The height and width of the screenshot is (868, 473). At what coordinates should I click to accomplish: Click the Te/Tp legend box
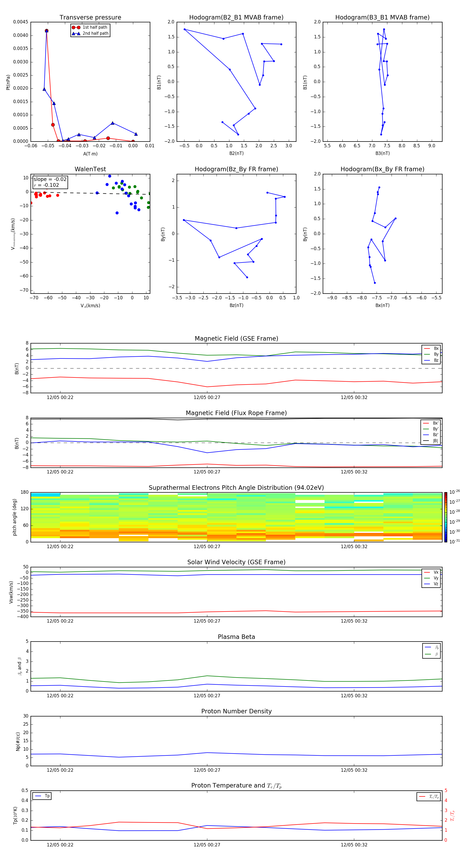pos(429,796)
